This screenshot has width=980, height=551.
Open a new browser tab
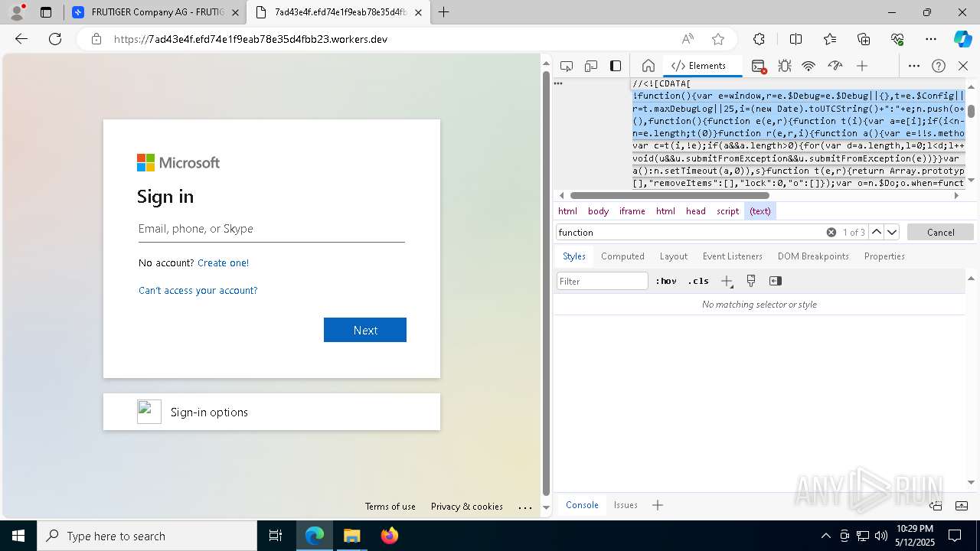(443, 12)
